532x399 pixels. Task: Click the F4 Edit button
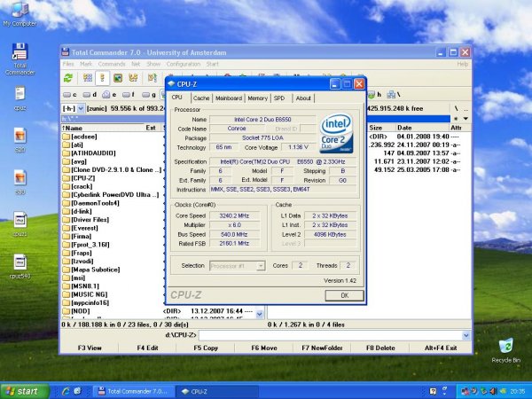[147, 348]
